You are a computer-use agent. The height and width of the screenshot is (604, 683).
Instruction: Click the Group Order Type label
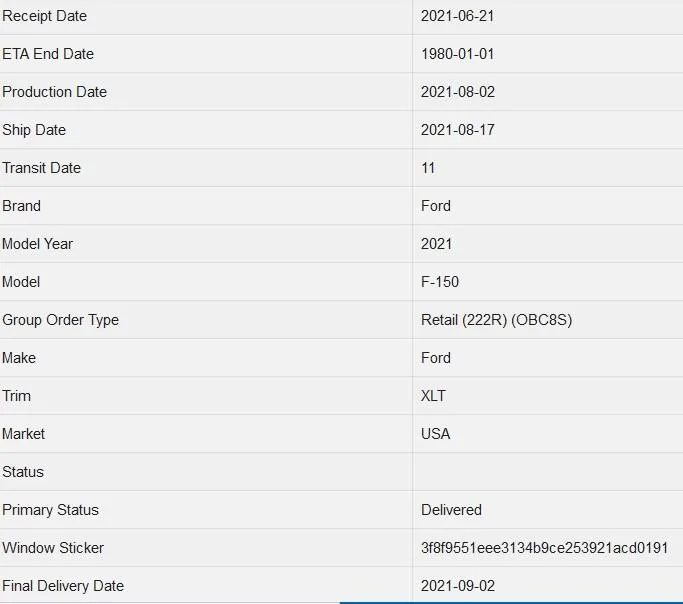point(61,320)
